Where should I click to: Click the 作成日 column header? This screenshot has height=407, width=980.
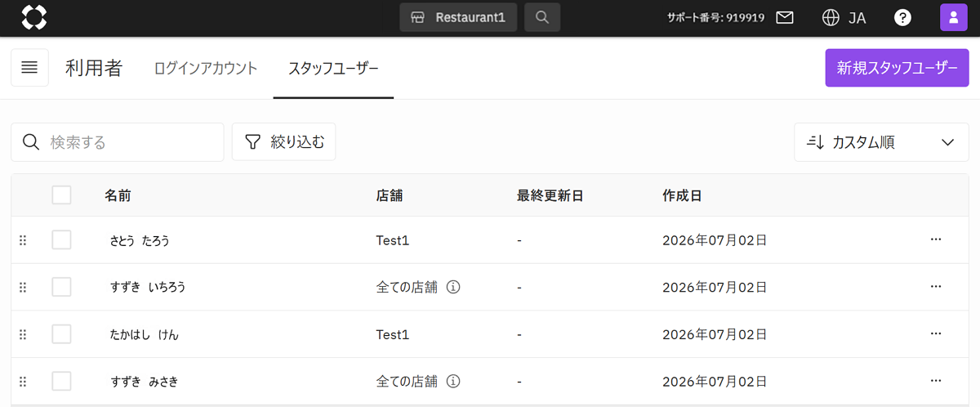click(682, 195)
